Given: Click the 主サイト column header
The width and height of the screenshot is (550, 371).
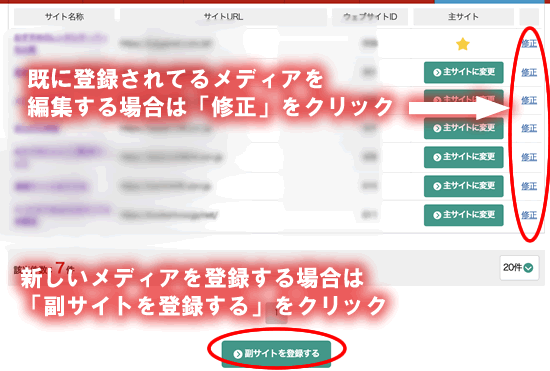Looking at the screenshot, I should [x=463, y=16].
